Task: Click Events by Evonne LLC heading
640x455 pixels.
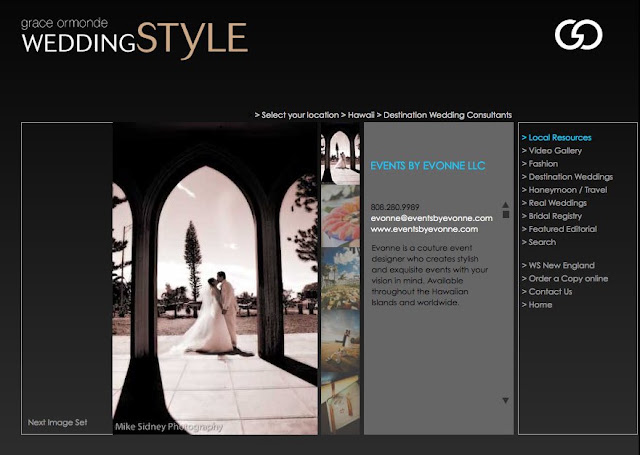Action: coord(428,166)
